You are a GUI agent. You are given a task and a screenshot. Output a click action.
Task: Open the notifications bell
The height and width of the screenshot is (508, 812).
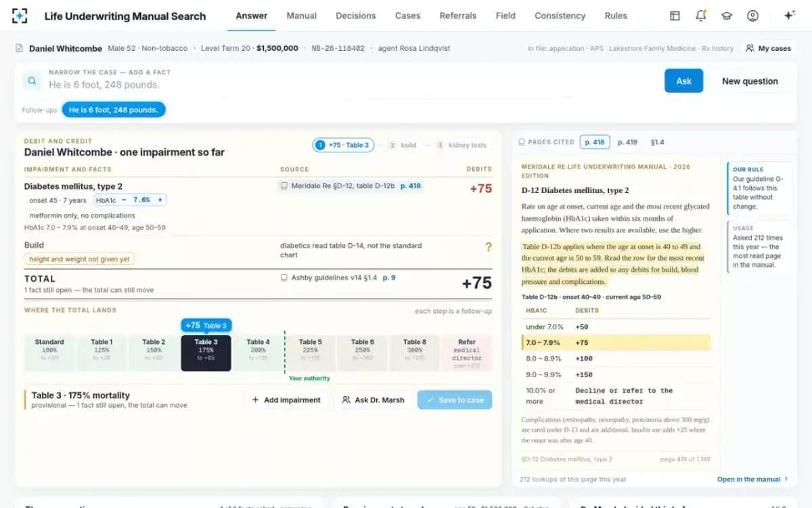[701, 16]
